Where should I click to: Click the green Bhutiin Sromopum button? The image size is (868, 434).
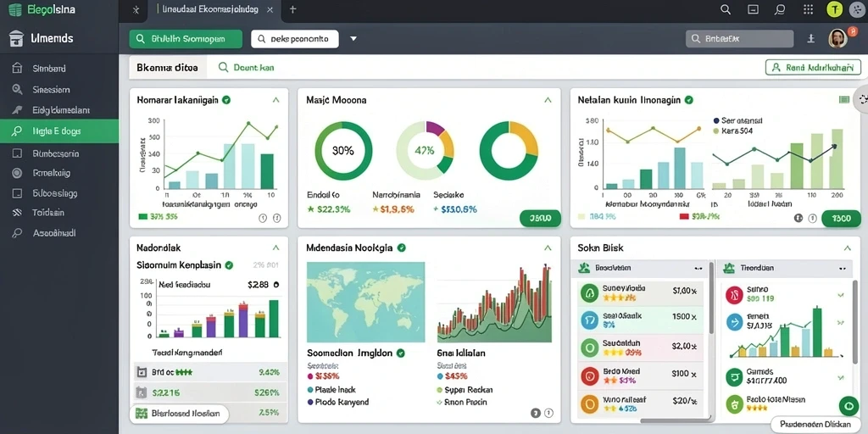pyautogui.click(x=186, y=39)
